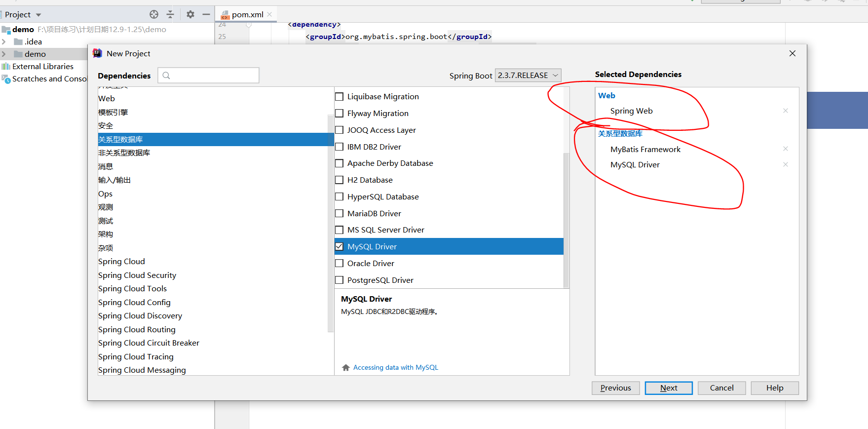This screenshot has height=429, width=868.
Task: Click the Help button
Action: [x=775, y=388]
